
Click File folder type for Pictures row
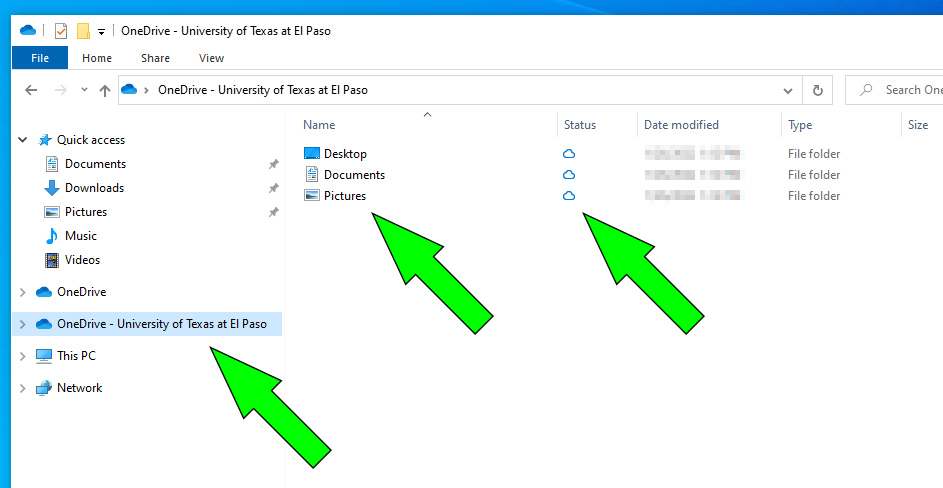tap(814, 196)
